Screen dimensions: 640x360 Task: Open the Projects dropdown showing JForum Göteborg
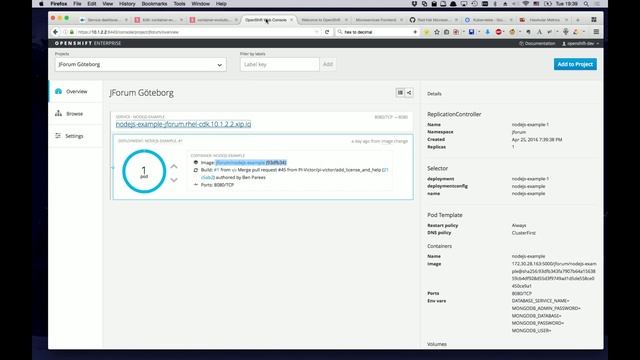coord(140,64)
